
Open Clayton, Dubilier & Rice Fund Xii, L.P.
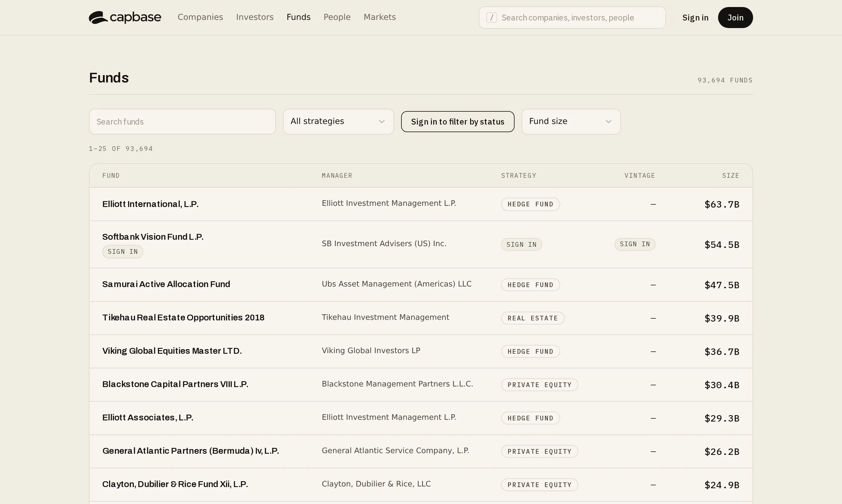tap(175, 484)
